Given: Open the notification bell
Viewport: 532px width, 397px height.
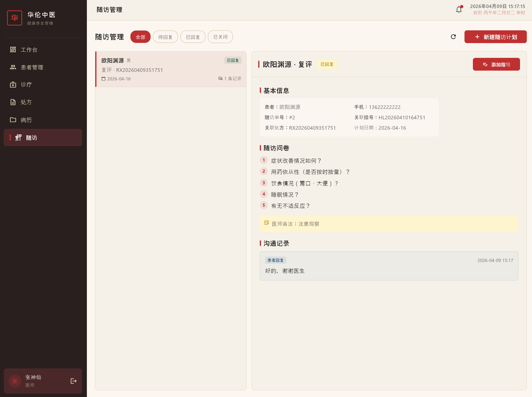Looking at the screenshot, I should (459, 9).
